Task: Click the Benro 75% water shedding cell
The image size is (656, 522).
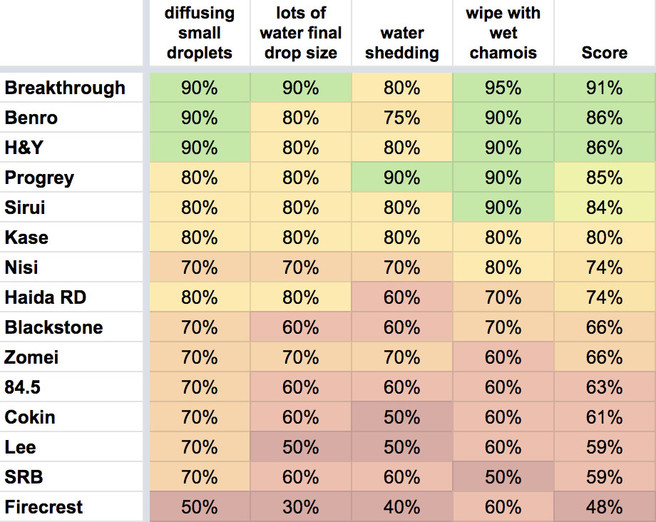Action: (x=400, y=118)
